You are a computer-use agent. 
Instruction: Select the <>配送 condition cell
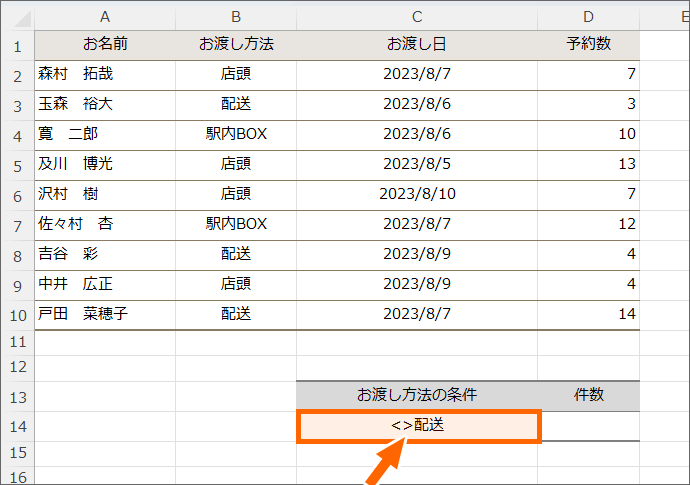pos(418,426)
